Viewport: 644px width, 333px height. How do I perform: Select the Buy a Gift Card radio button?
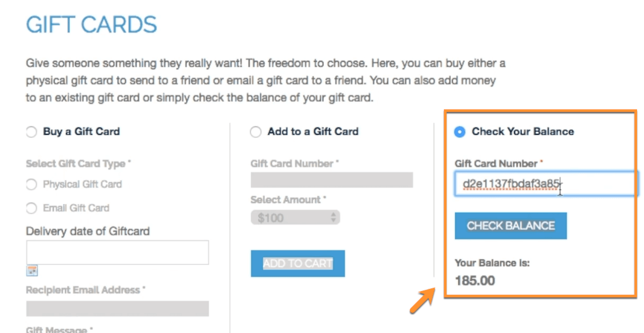(32, 132)
